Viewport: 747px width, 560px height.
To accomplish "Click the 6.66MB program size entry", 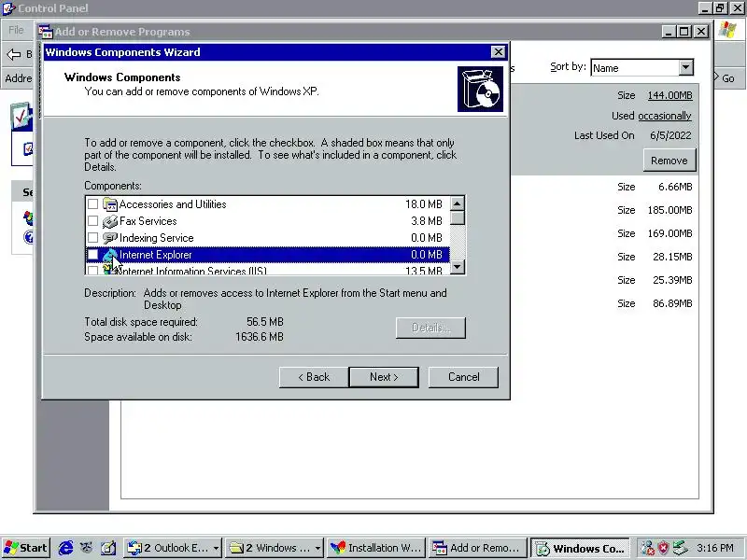I will click(x=675, y=187).
